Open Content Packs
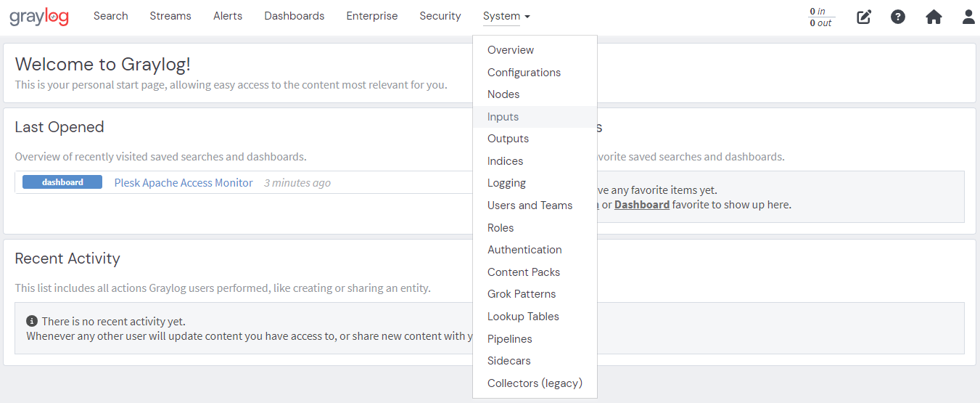The height and width of the screenshot is (403, 980). 535,272
